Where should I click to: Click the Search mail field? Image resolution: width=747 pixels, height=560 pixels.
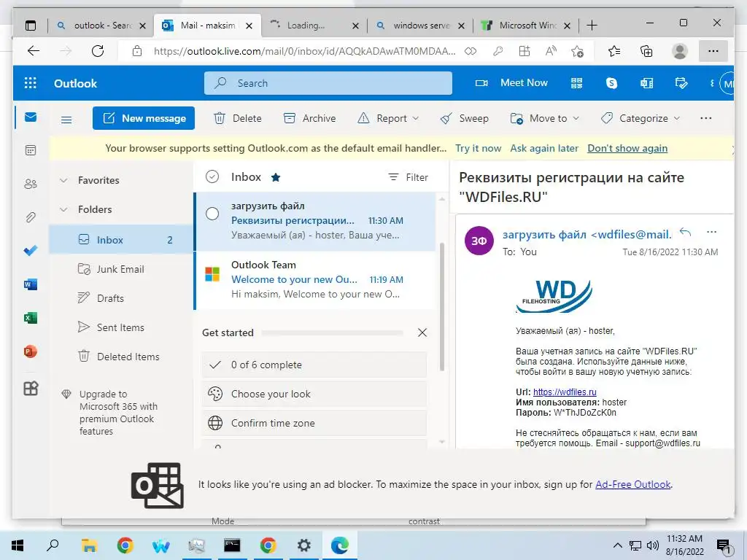[x=328, y=83]
